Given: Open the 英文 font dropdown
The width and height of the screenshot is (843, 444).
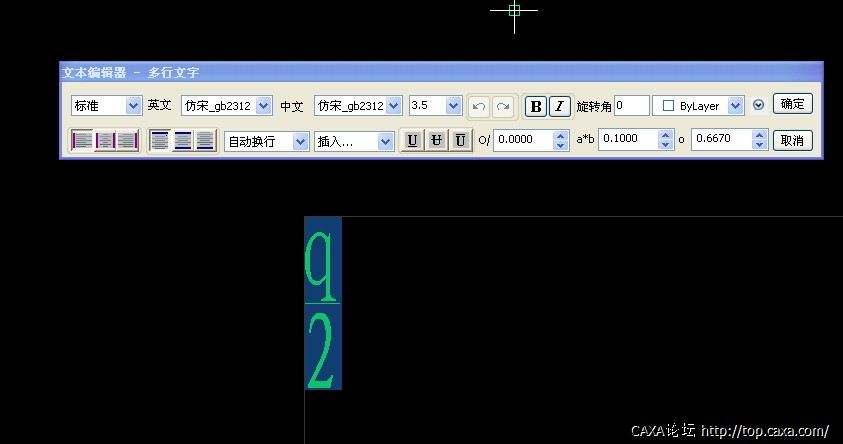Looking at the screenshot, I should (x=263, y=106).
